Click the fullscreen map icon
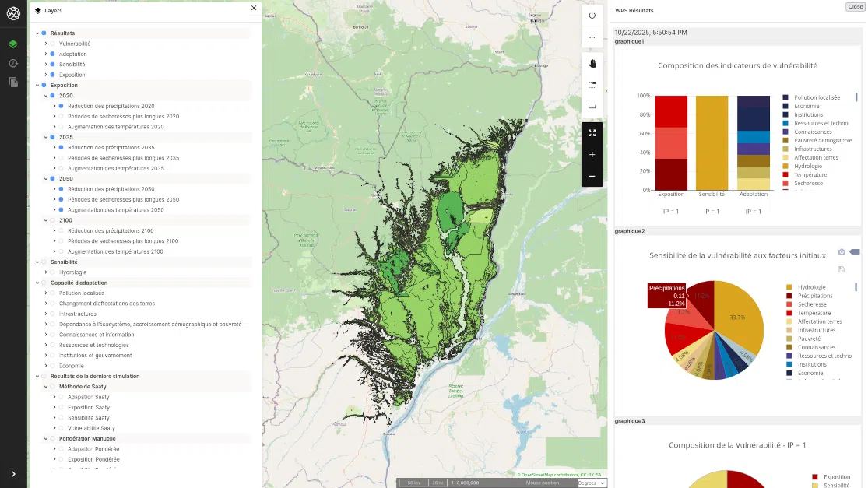Viewport: 868px width, 488px height. pyautogui.click(x=592, y=133)
